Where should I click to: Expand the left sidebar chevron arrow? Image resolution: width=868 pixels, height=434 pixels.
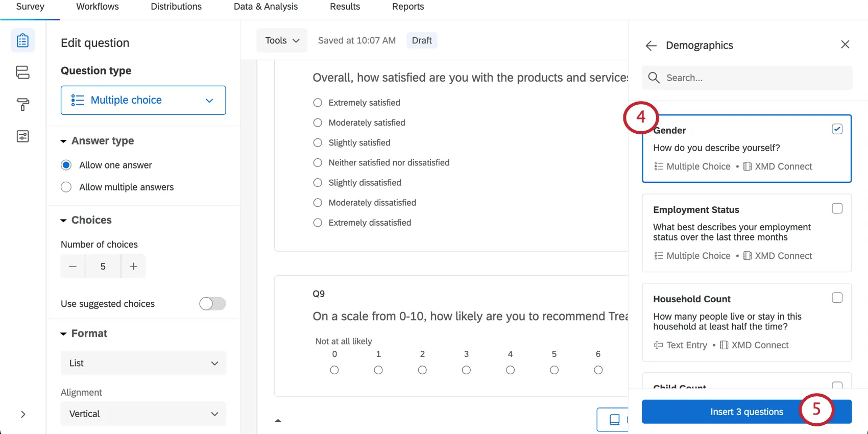point(23,414)
